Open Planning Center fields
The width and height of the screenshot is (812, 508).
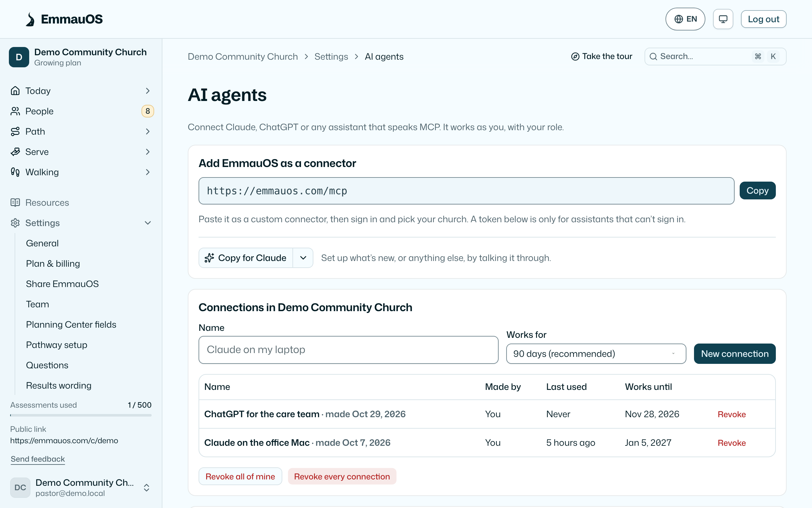[x=71, y=324]
